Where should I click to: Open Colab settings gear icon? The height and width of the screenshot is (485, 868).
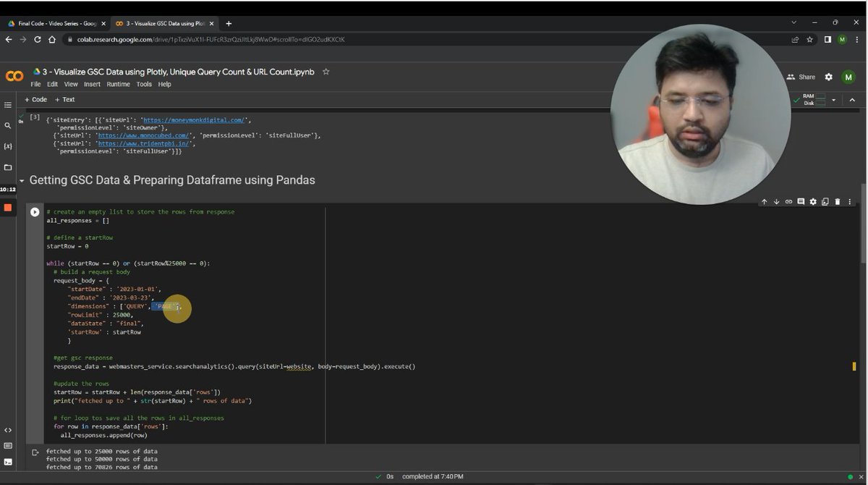[828, 77]
